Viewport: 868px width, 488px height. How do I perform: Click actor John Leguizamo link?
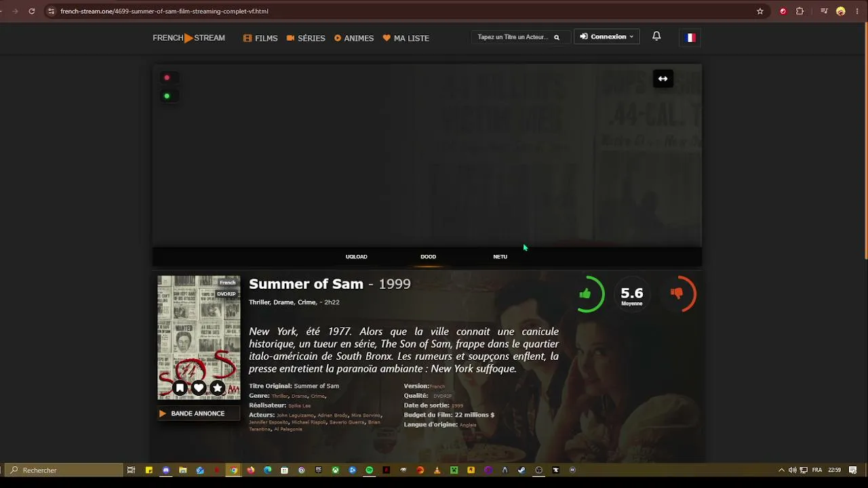pos(295,415)
